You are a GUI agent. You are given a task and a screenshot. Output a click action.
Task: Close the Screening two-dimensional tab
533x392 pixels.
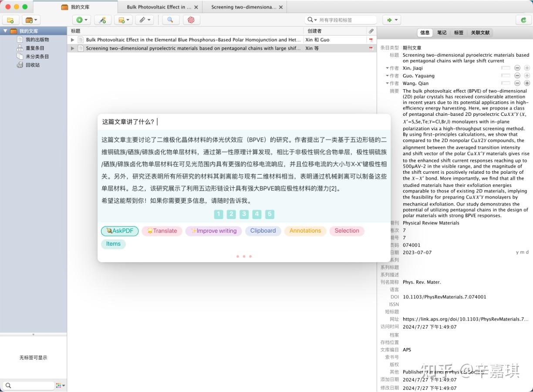coord(280,7)
